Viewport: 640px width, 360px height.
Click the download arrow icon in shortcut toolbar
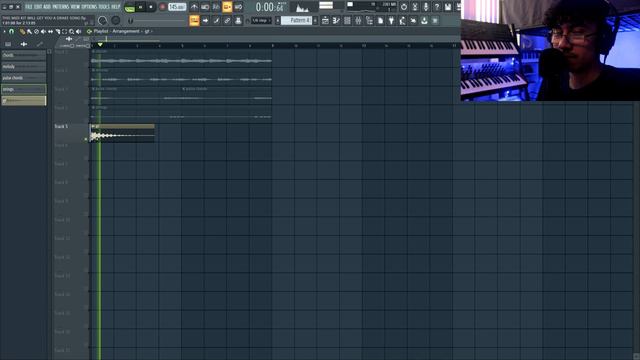point(424,20)
